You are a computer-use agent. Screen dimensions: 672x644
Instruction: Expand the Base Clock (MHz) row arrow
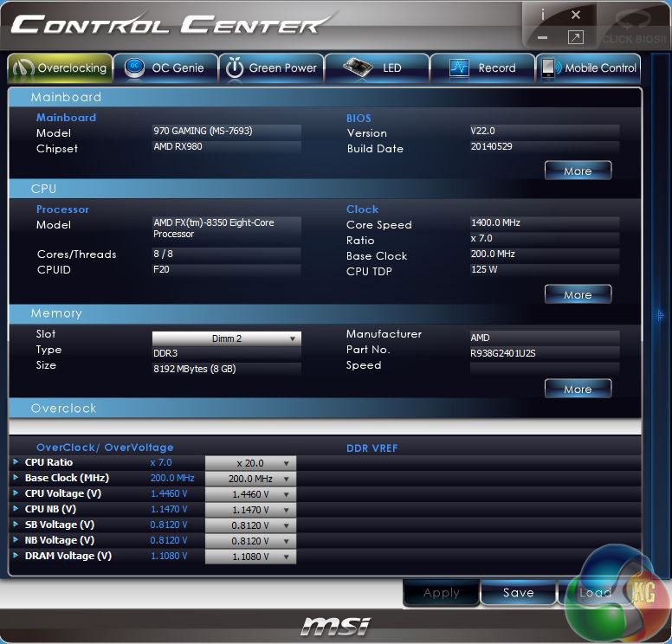(16, 477)
